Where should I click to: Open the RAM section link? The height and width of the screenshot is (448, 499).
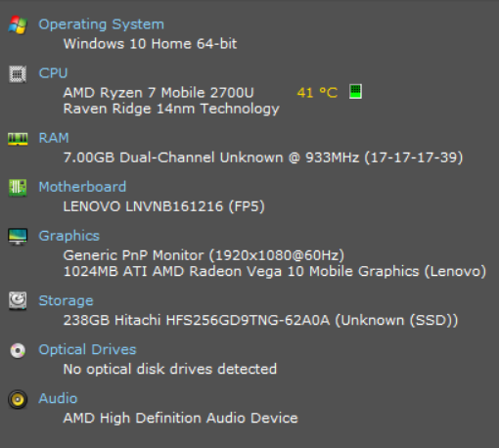tap(54, 138)
